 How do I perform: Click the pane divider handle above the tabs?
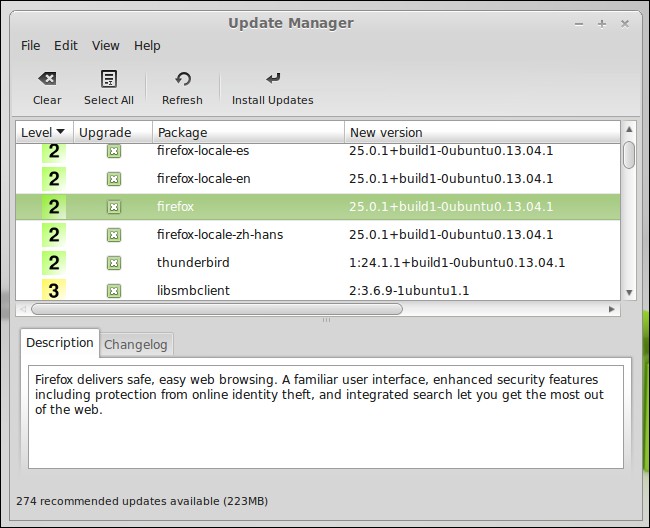(326, 320)
